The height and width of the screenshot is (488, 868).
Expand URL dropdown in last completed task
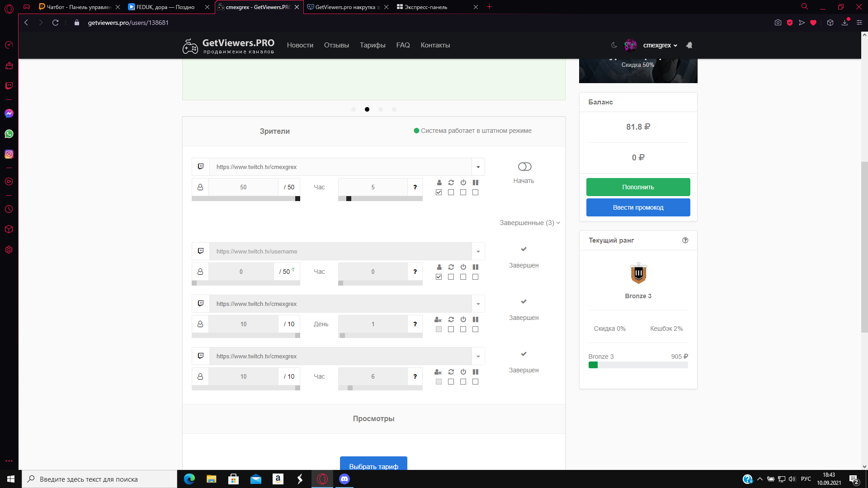click(x=478, y=357)
